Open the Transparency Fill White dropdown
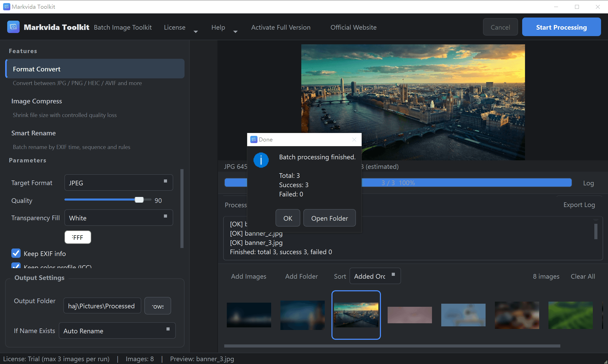This screenshot has height=364, width=608. (119, 218)
